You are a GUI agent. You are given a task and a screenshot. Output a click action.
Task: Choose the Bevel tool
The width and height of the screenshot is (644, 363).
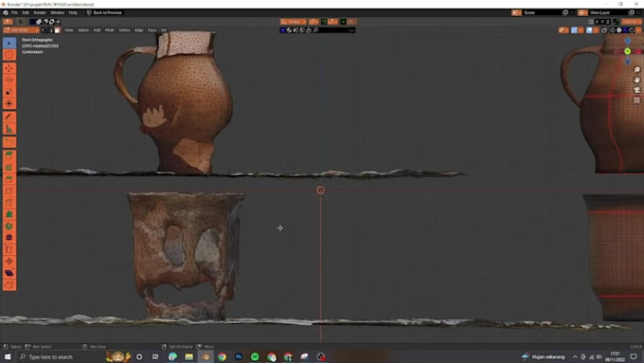tap(9, 179)
